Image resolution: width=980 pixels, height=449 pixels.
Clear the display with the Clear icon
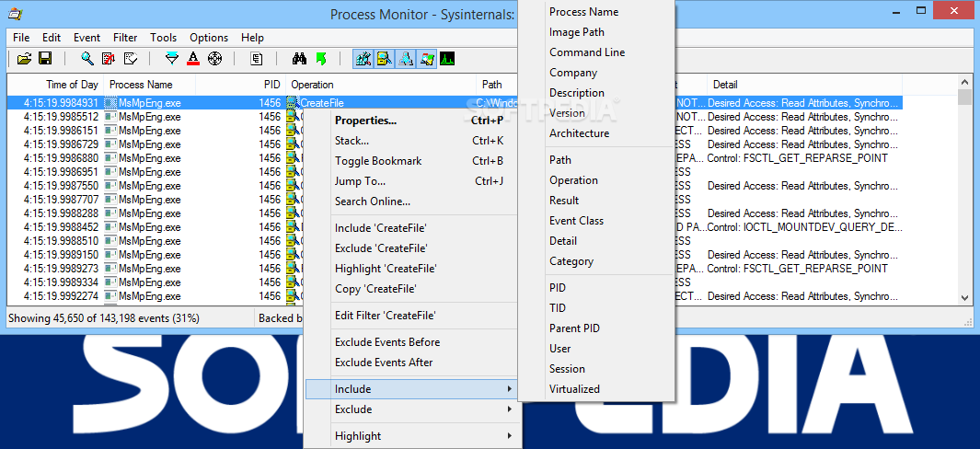click(x=130, y=59)
